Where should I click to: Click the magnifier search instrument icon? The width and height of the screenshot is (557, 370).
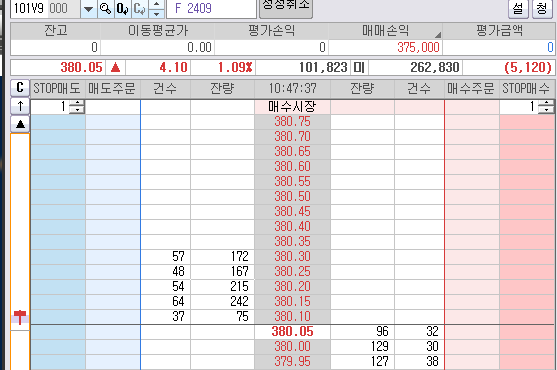(x=106, y=9)
